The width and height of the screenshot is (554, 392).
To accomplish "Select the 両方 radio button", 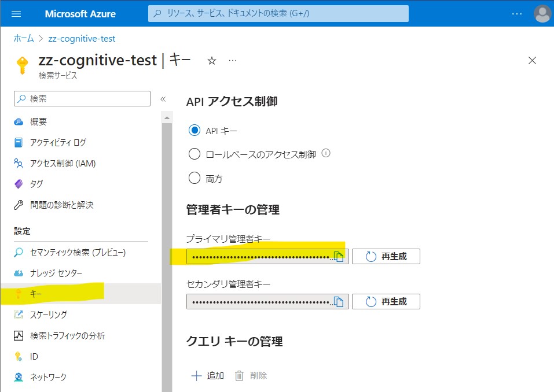I will [195, 178].
